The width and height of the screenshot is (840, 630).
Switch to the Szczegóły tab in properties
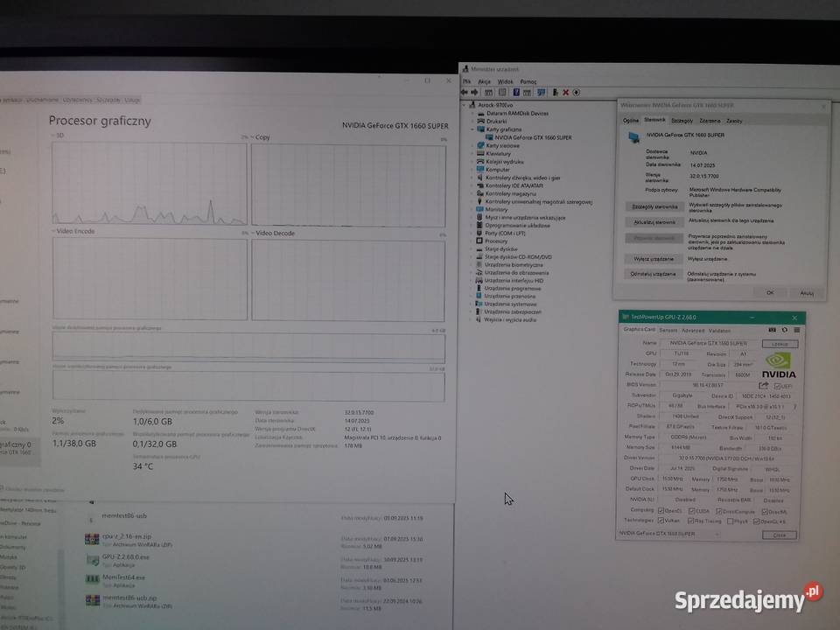pyautogui.click(x=682, y=120)
